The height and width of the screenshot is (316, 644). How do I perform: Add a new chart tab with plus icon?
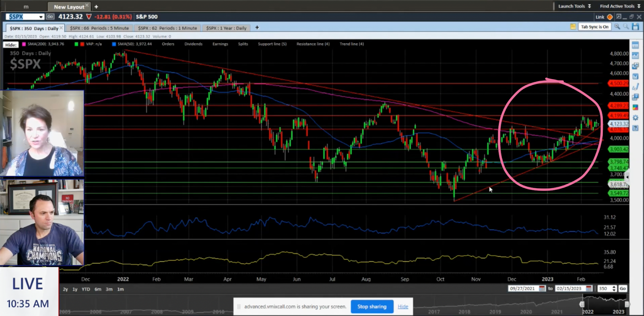(257, 27)
